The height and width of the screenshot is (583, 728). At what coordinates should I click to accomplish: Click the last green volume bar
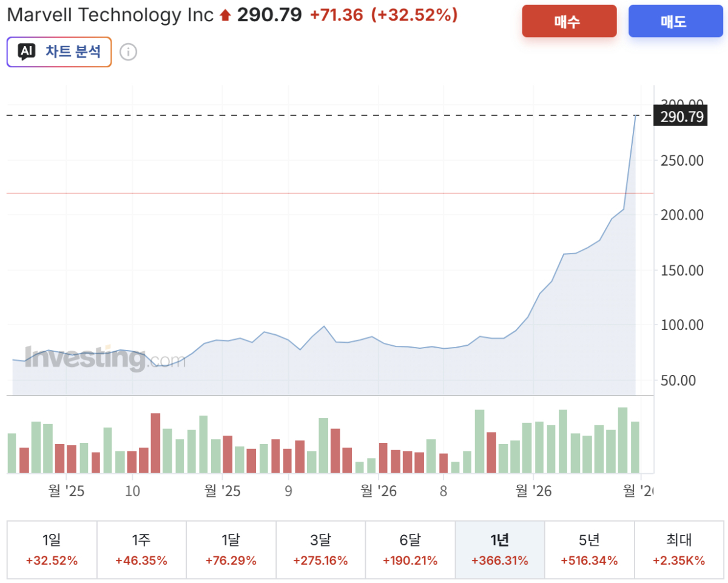click(x=635, y=447)
